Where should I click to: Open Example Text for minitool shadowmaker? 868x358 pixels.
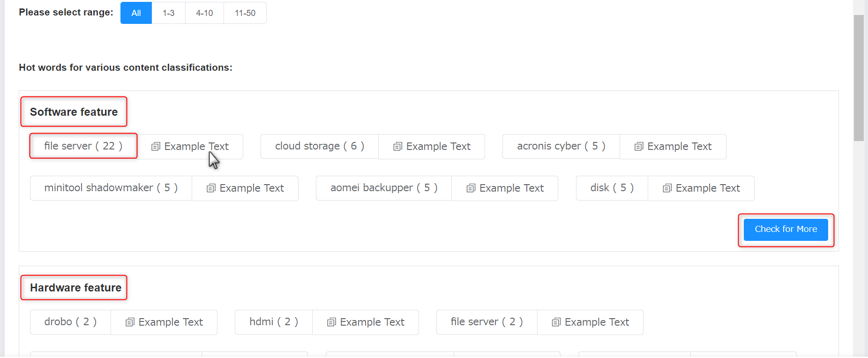tap(245, 188)
